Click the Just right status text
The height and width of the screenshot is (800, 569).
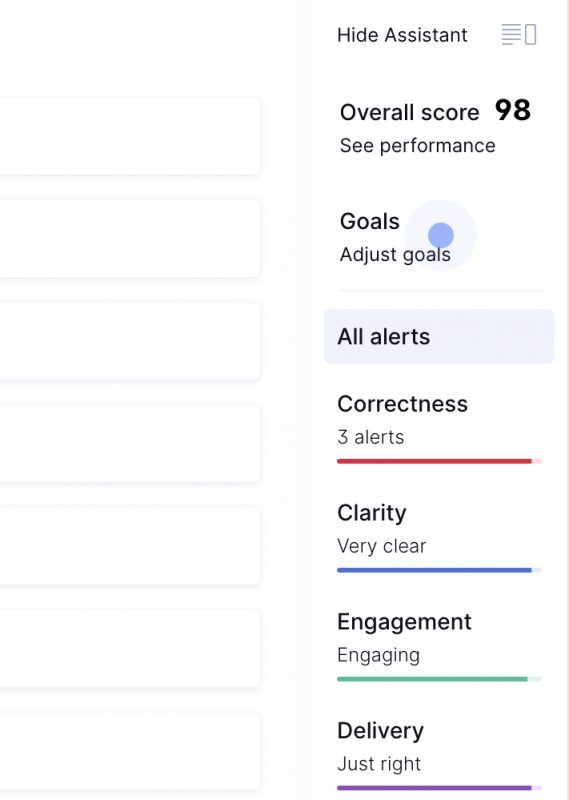tap(379, 764)
